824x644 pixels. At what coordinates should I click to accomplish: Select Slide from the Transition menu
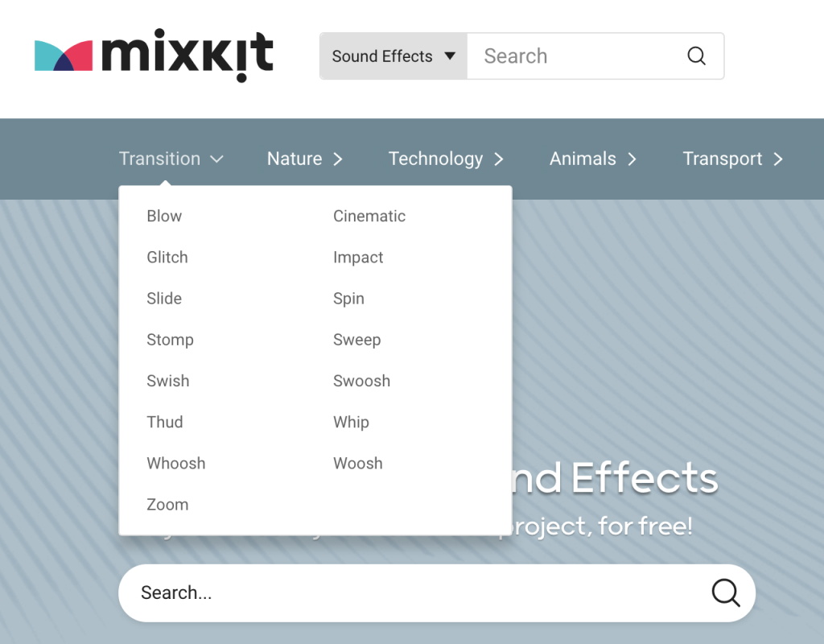tap(164, 299)
